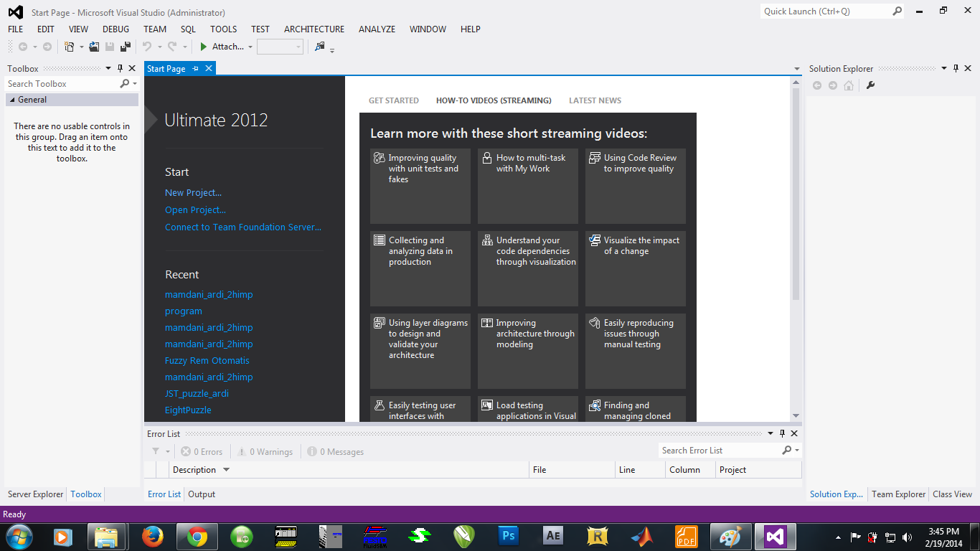Click the Save All toolbar icon
The width and height of the screenshot is (980, 551).
click(125, 47)
